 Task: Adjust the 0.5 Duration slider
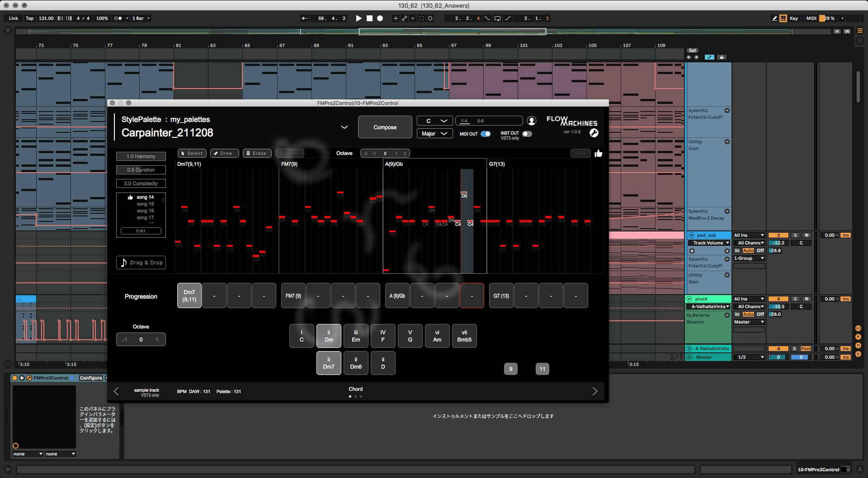(141, 170)
